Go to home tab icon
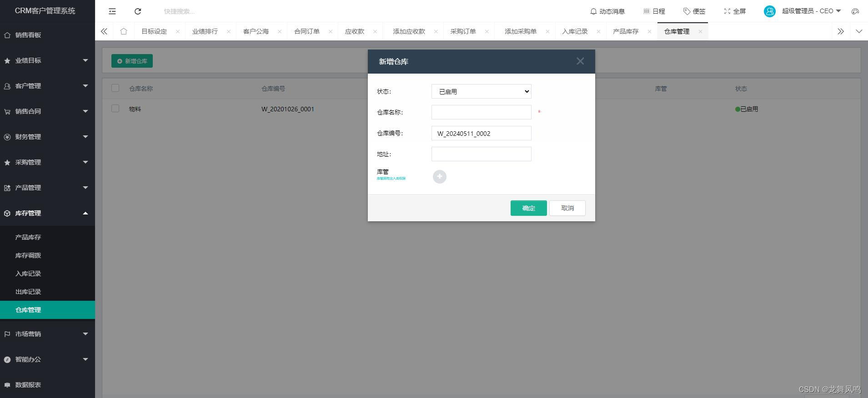 (123, 31)
